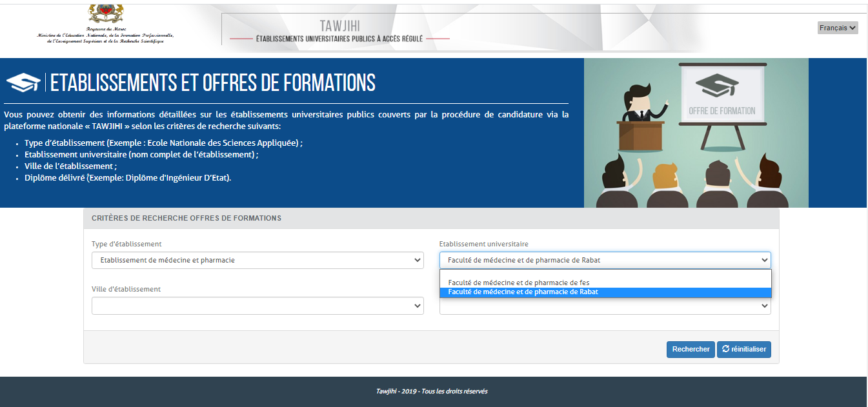Click the Ville de l'établissement bullet text
Viewport: 868px width, 407px height.
70,166
